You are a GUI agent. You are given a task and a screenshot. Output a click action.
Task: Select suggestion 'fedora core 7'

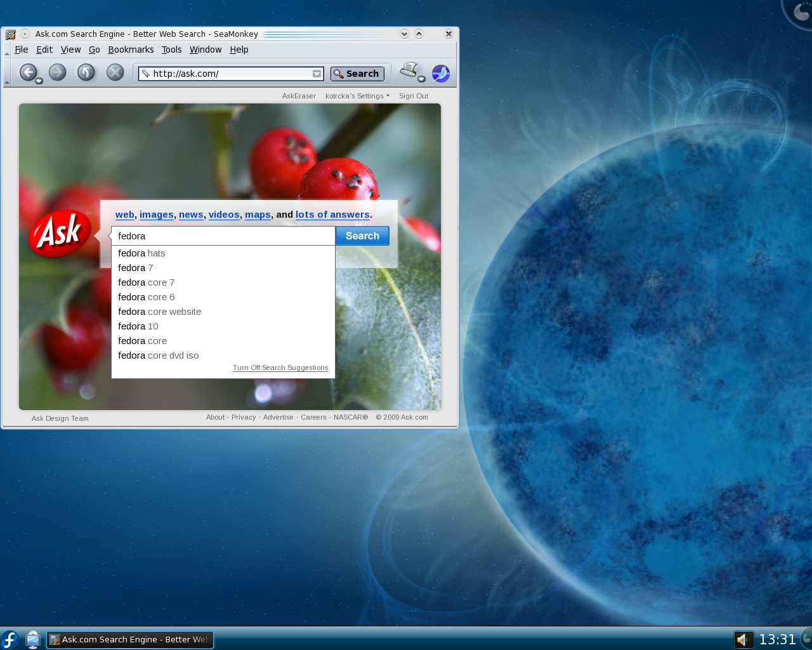[223, 282]
